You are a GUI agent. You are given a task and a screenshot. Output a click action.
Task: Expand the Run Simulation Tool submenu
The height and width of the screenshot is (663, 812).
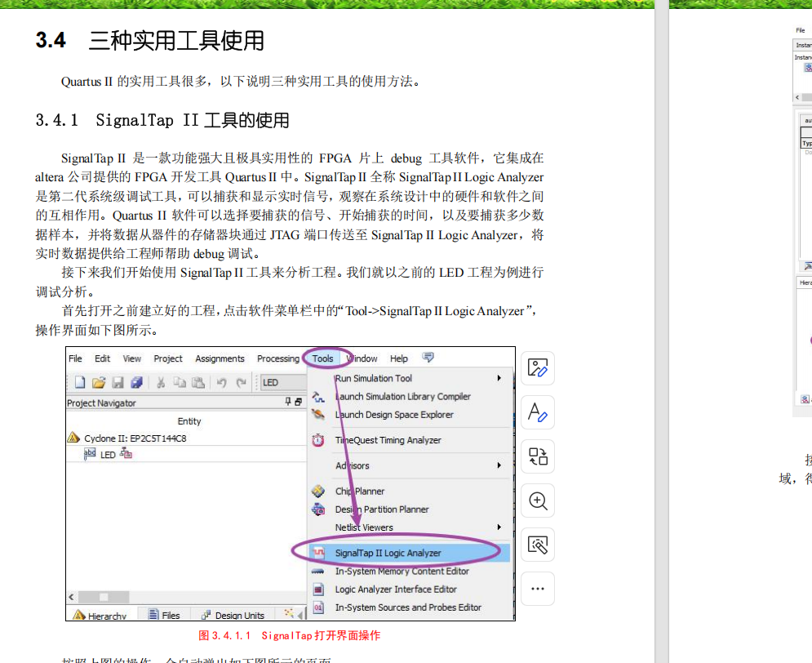(x=499, y=378)
